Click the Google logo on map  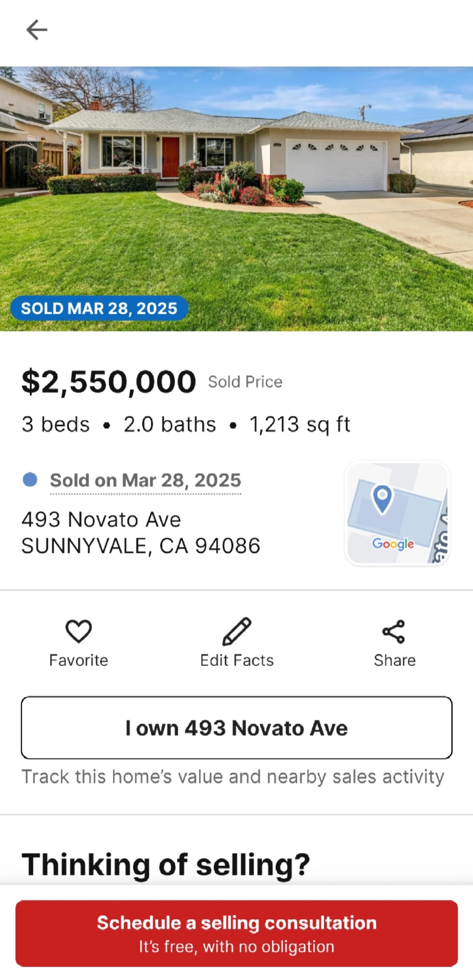coord(393,544)
